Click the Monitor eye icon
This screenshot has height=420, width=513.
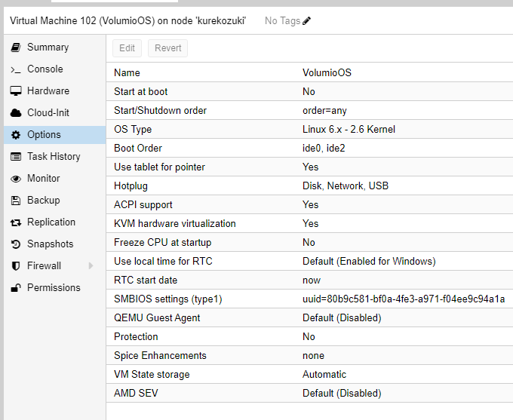click(15, 179)
